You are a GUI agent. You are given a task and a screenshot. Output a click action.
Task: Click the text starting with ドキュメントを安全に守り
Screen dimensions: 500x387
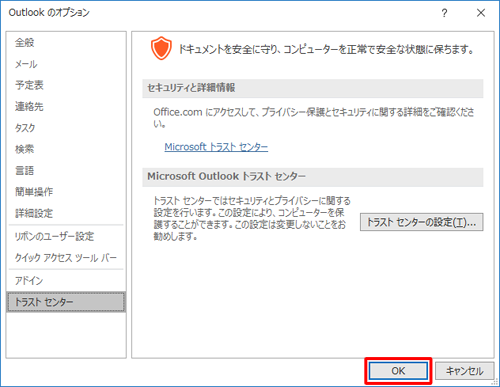point(327,49)
